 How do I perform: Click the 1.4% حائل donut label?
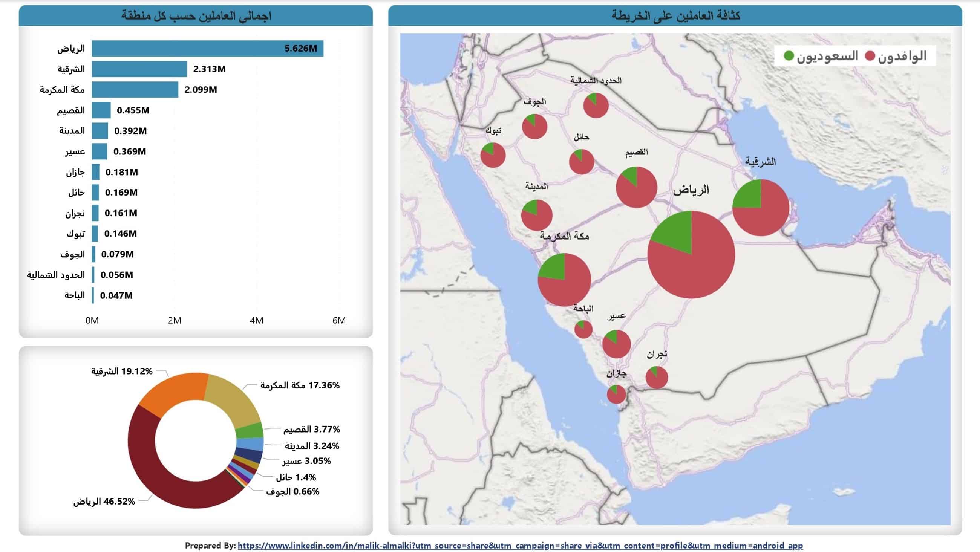pos(296,477)
